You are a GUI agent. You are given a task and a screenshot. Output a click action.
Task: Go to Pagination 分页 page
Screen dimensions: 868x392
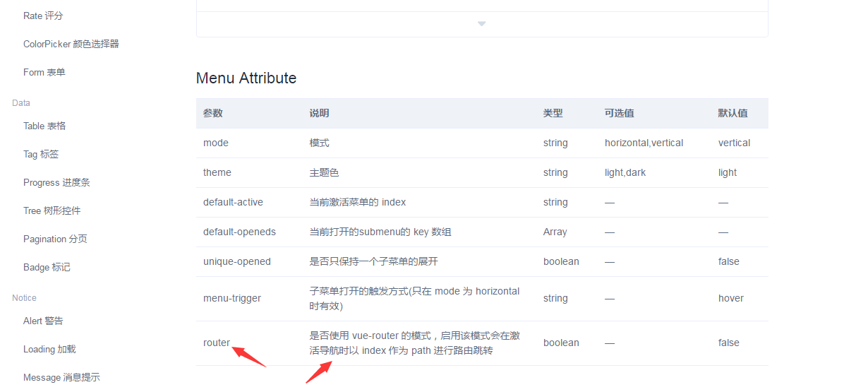[55, 239]
